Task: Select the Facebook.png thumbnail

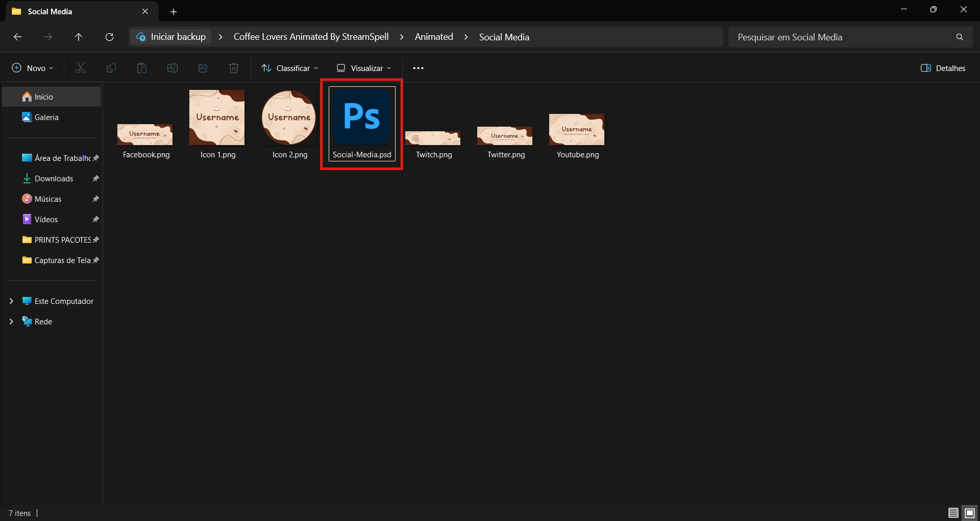Action: coord(145,135)
